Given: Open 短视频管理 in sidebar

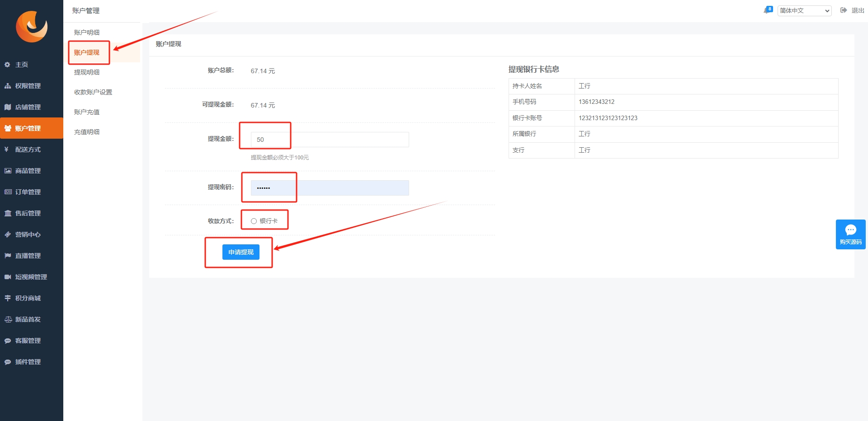Looking at the screenshot, I should [x=31, y=277].
